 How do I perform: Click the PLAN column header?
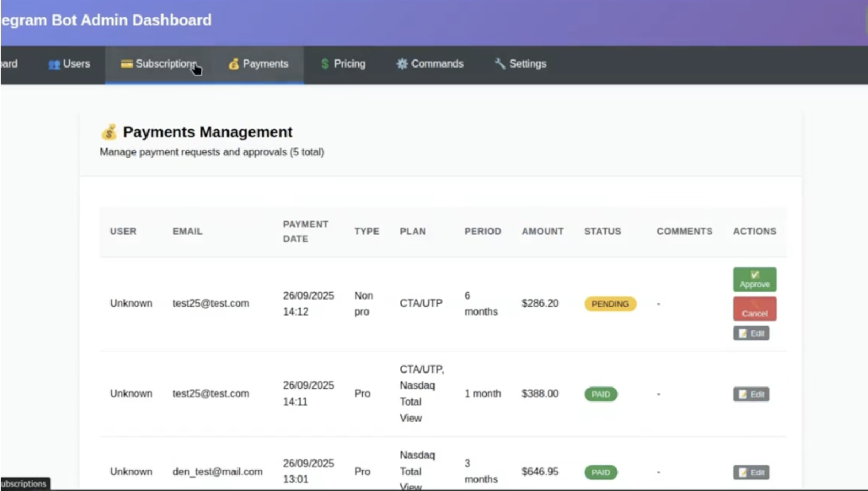413,232
